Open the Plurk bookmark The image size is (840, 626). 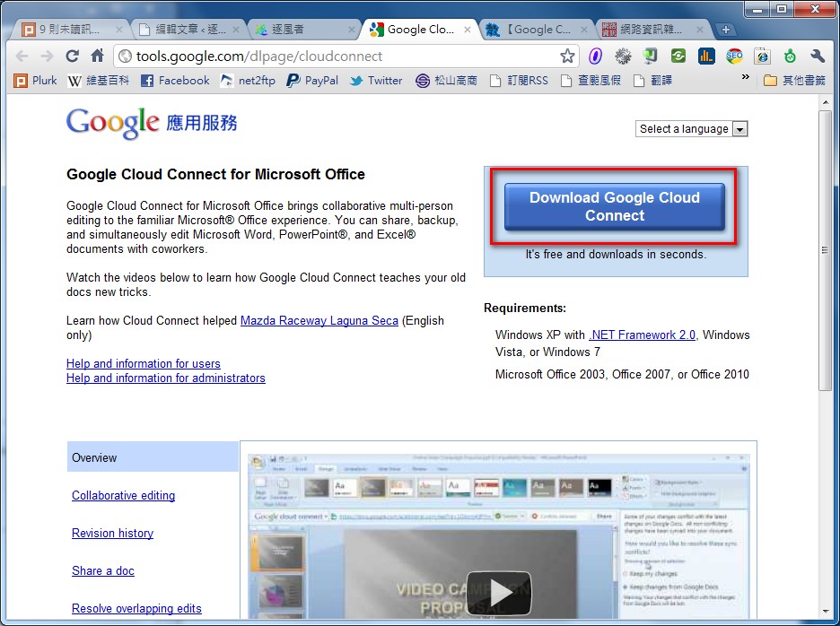(35, 81)
